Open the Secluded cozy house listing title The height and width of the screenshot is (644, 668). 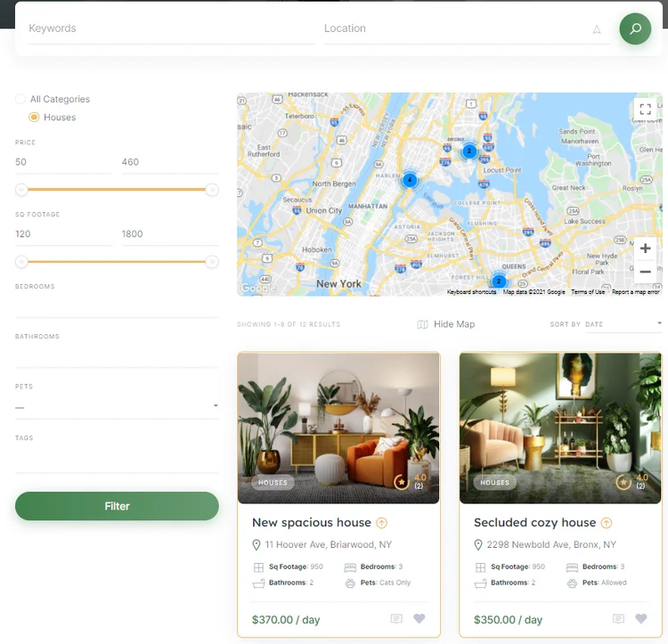click(x=534, y=523)
